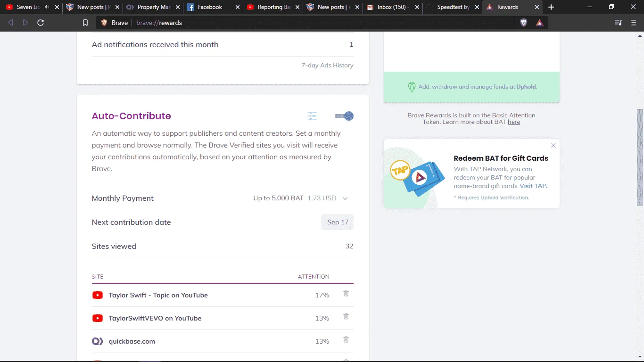Open the playlist/media control toolbar icon
The image size is (644, 362).
[x=619, y=23]
